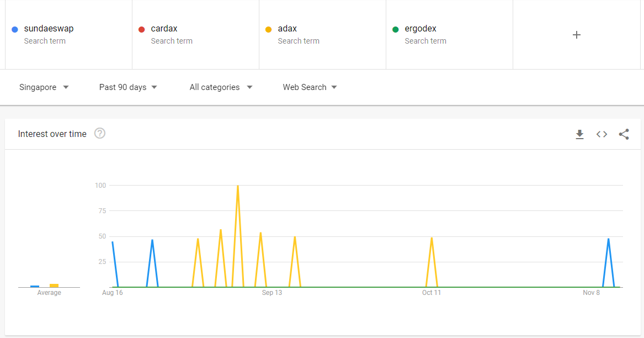The image size is (644, 338).
Task: Open the embed code icon
Action: [602, 134]
